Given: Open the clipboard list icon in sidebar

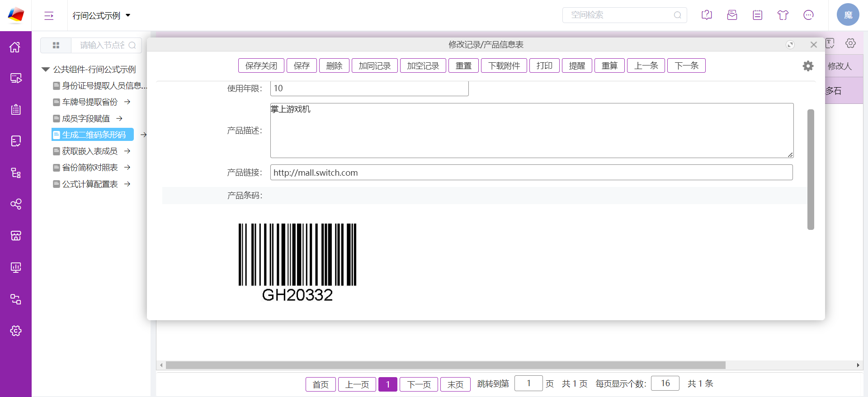Looking at the screenshot, I should (x=15, y=110).
